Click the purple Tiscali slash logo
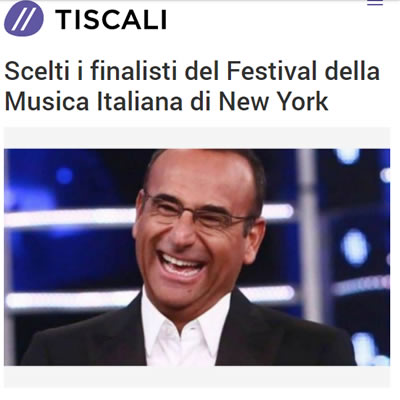 point(24,18)
